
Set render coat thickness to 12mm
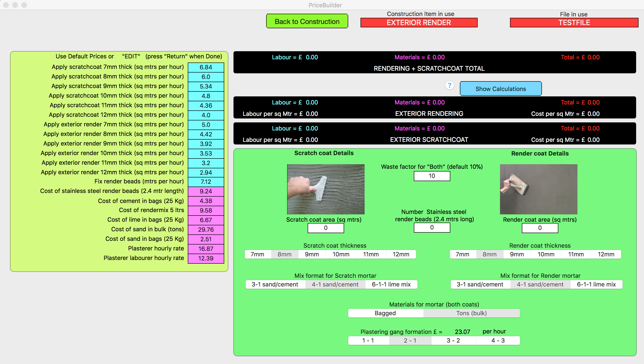(x=606, y=254)
